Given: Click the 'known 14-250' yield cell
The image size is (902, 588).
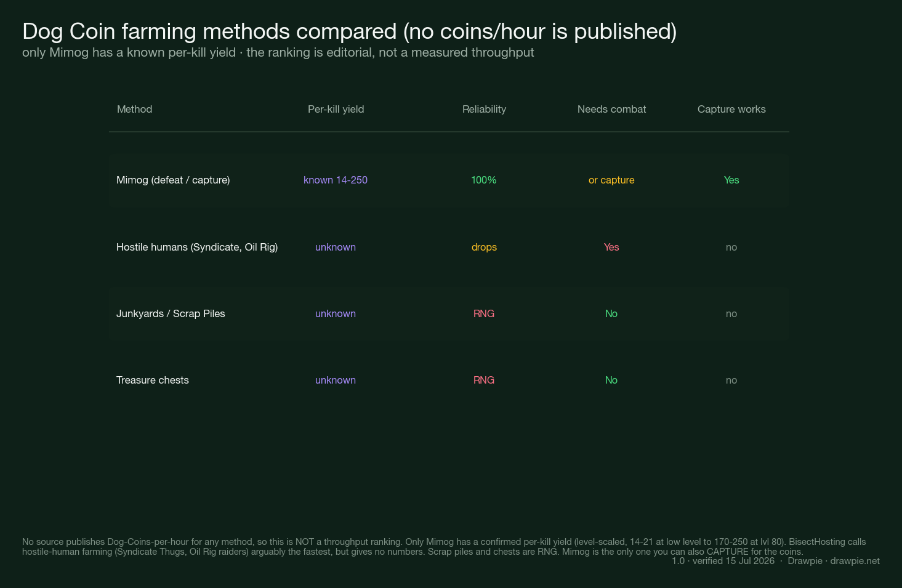Looking at the screenshot, I should click(x=336, y=180).
